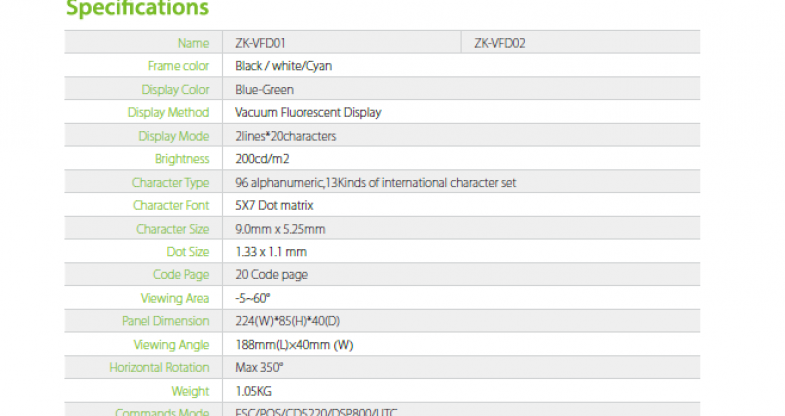Viewport: 785px width, 416px height.
Task: Click the Blue-Green display color value
Action: (264, 89)
